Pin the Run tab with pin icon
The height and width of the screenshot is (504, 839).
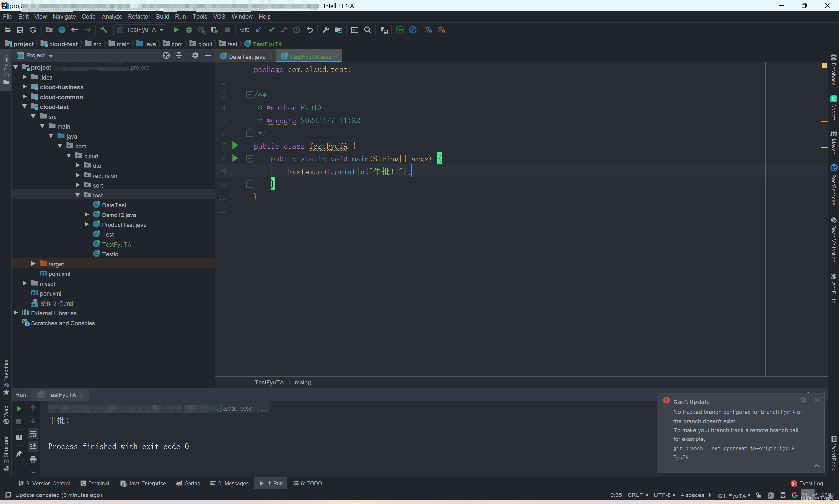point(19,454)
